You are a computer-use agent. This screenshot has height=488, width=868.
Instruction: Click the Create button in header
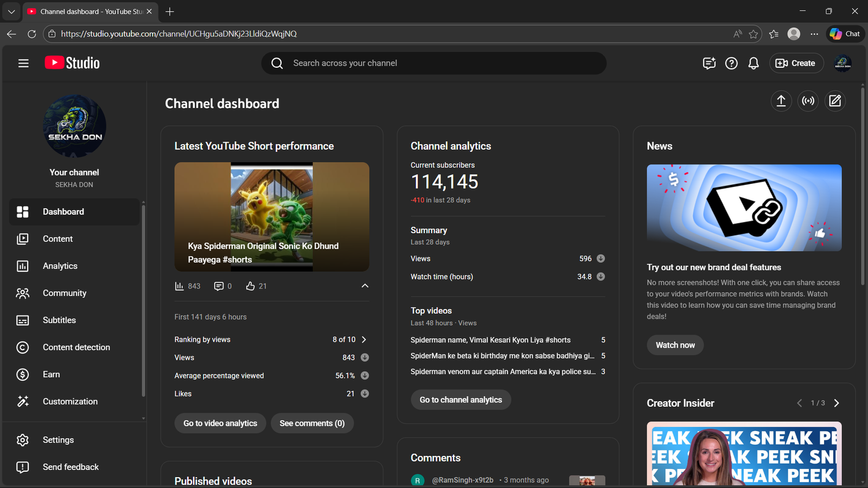coord(796,63)
